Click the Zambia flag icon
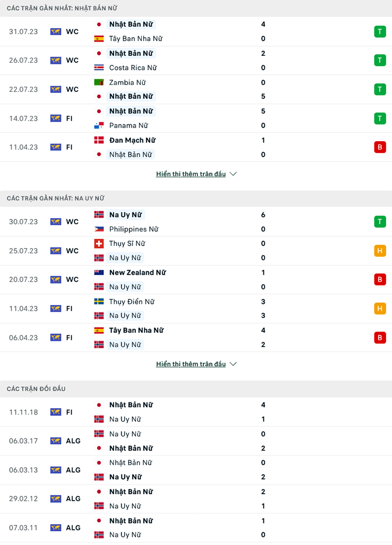Viewport: 392px width, 545px height. [99, 82]
